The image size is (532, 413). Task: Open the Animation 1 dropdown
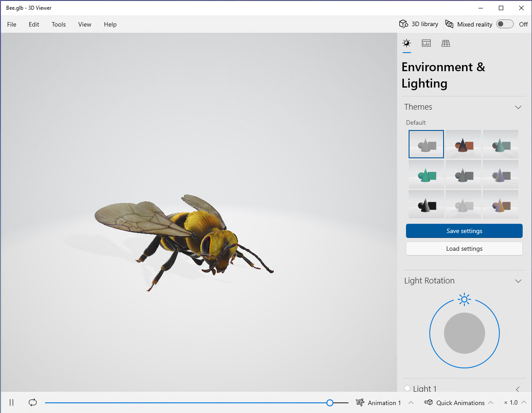[x=384, y=402]
